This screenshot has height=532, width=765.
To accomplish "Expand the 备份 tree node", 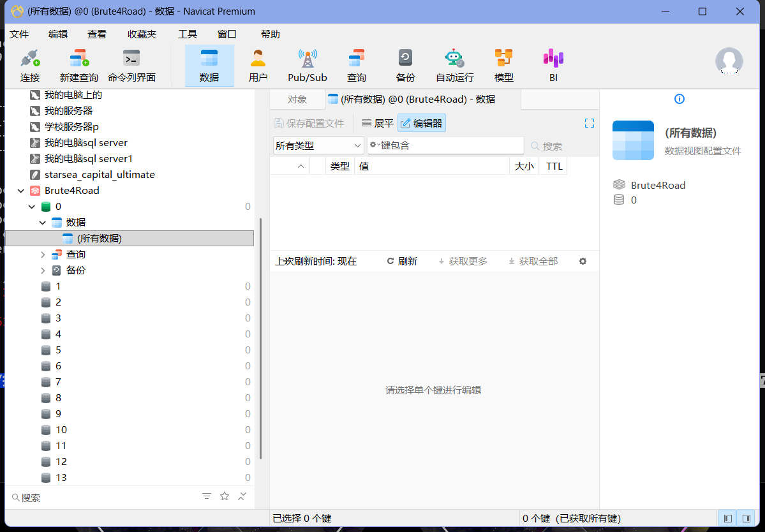I will 43,270.
